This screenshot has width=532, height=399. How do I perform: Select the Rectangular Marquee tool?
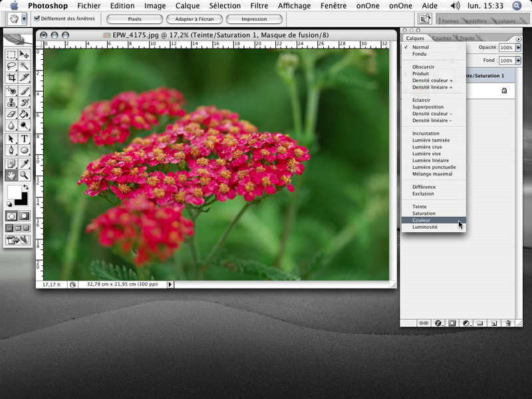(11, 55)
